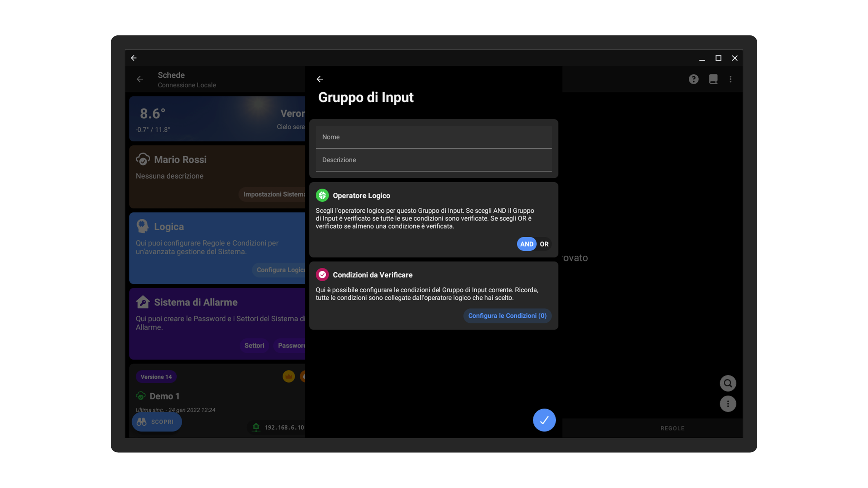Click the round search magnifier button

(x=727, y=383)
